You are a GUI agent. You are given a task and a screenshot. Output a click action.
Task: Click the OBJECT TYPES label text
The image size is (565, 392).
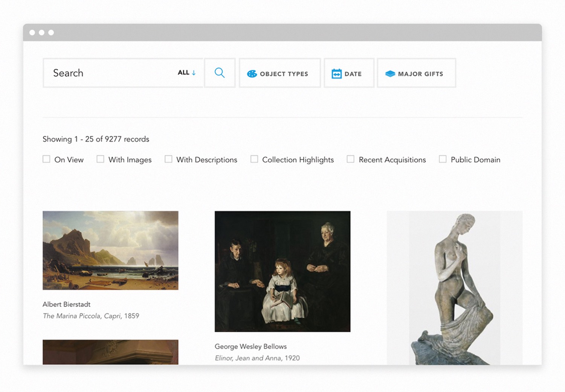point(284,74)
